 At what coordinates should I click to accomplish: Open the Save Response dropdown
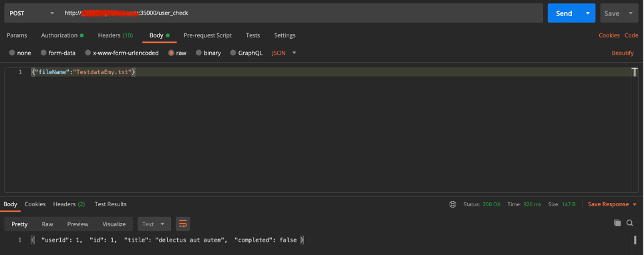click(x=613, y=204)
